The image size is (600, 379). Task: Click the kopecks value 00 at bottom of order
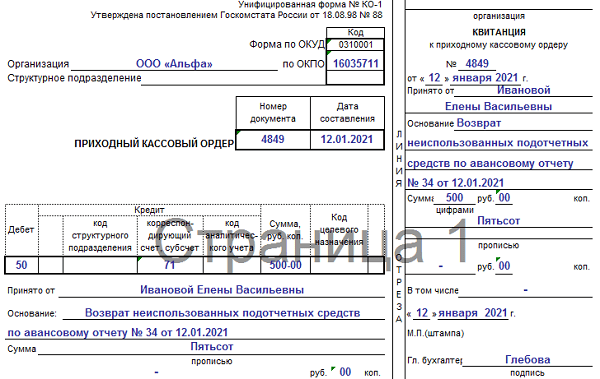(x=345, y=372)
